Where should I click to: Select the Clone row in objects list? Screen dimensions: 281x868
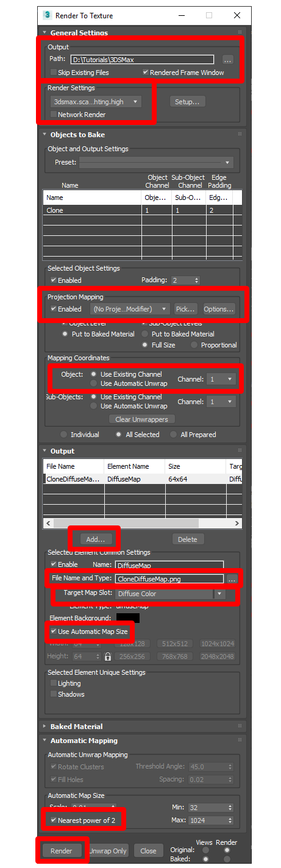click(142, 210)
